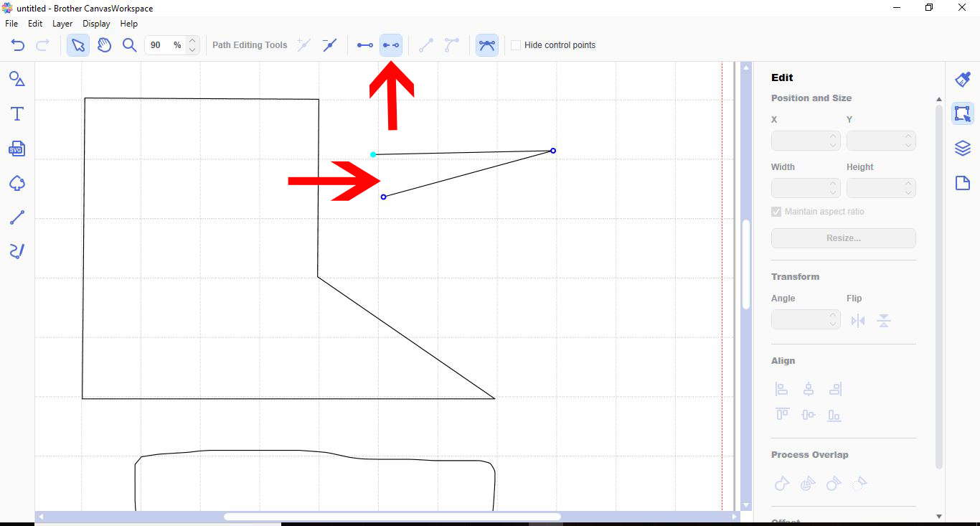Click the Weld overlap icon

pos(782,484)
